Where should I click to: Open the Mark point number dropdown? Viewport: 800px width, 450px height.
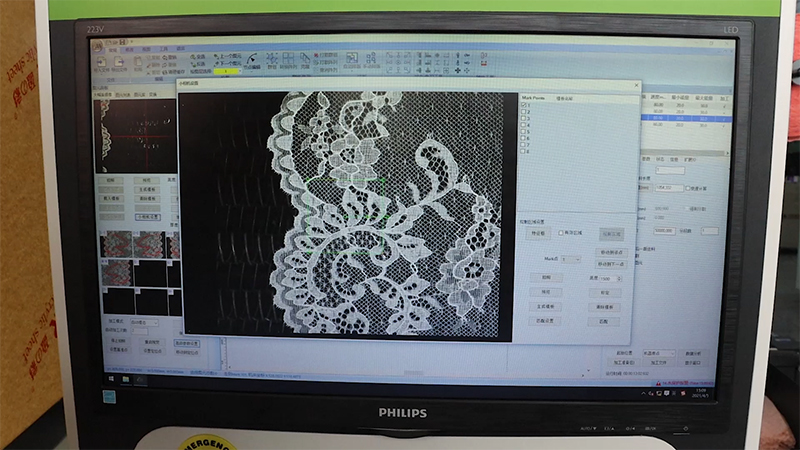pos(571,259)
